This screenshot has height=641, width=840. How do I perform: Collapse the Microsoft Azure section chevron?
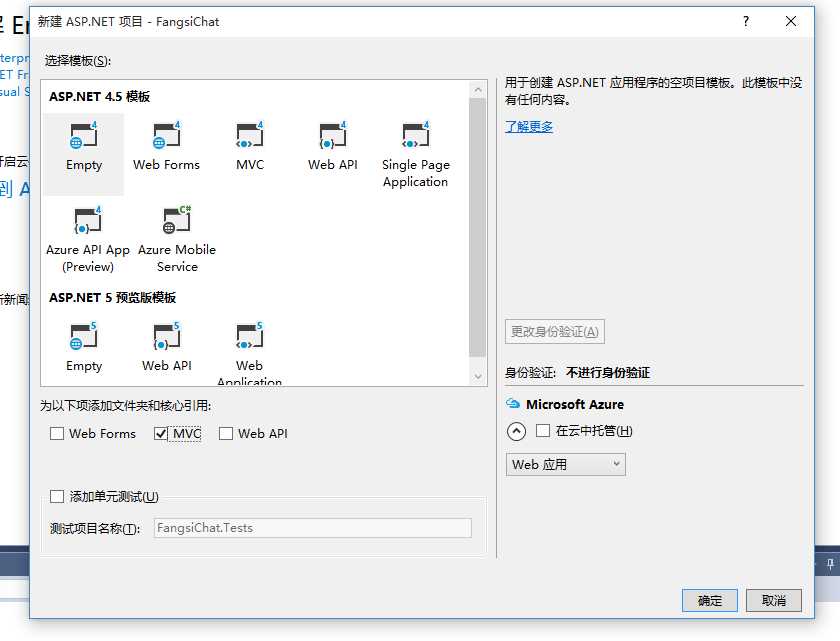516,431
